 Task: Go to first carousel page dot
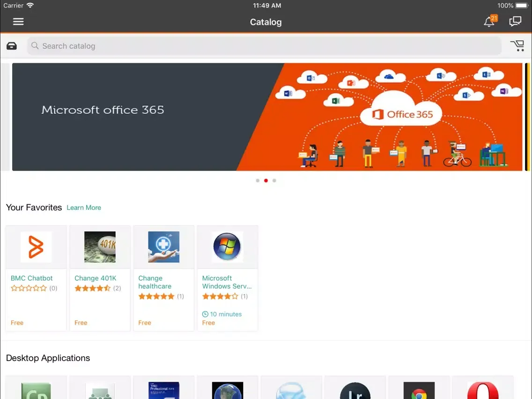click(x=258, y=180)
